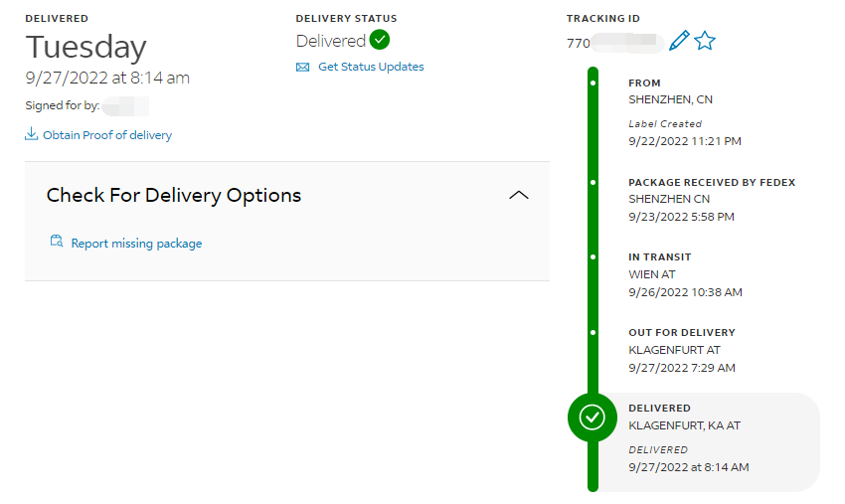Viewport: 845px width, 504px height.
Task: Select the From Shenzhen timeline dot
Action: (593, 84)
